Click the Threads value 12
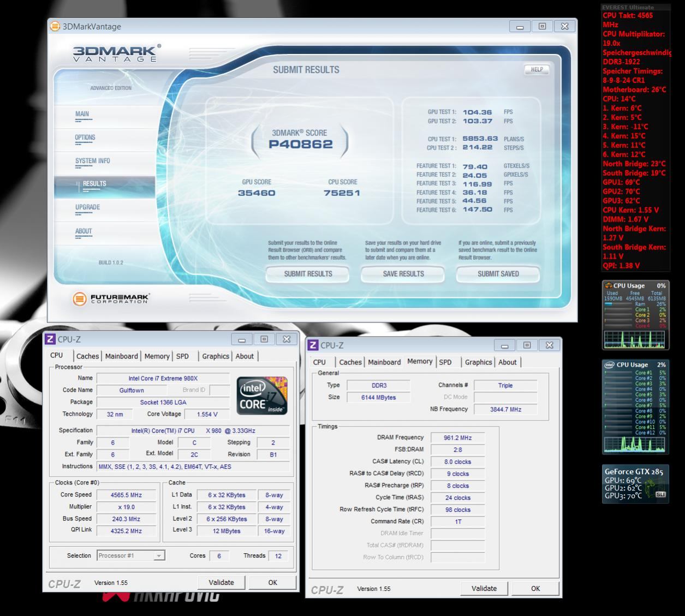Viewport: 685px width, 616px height. coord(278,556)
